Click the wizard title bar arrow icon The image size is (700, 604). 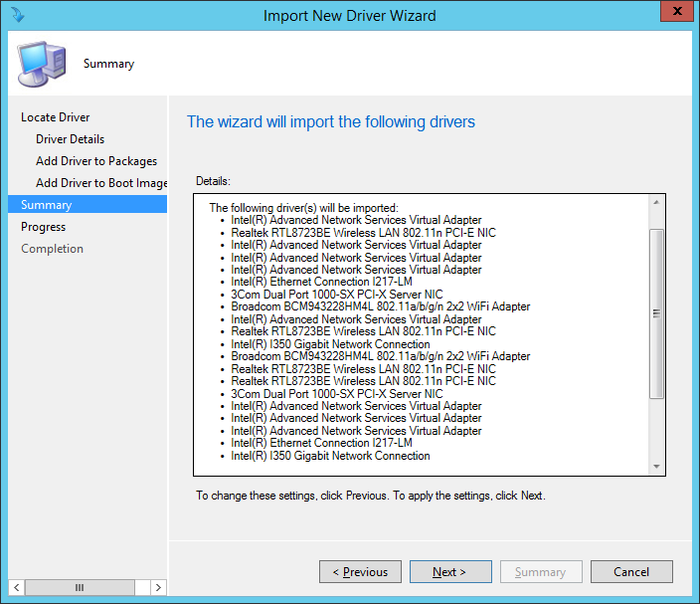click(18, 15)
